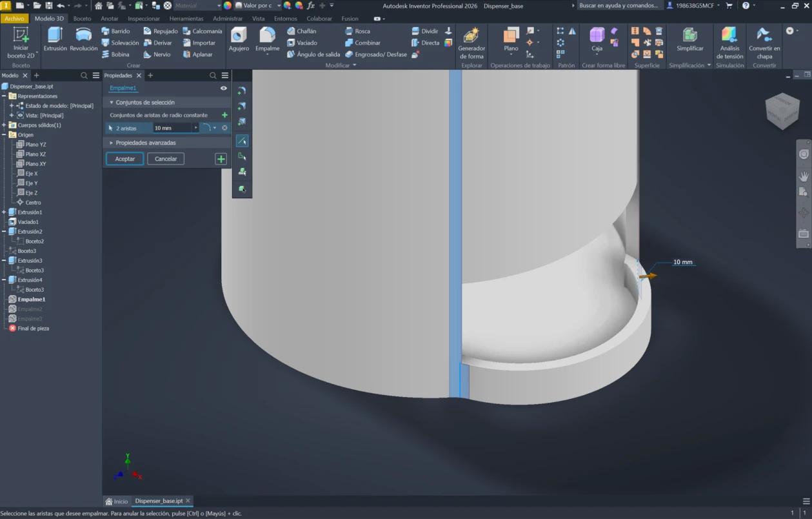The width and height of the screenshot is (812, 519).
Task: Select the Bobina tool
Action: (x=115, y=54)
